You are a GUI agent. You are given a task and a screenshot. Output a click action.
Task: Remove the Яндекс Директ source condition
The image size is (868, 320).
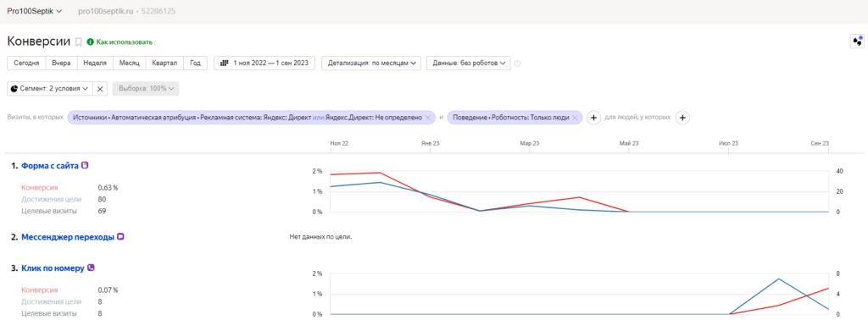(428, 118)
